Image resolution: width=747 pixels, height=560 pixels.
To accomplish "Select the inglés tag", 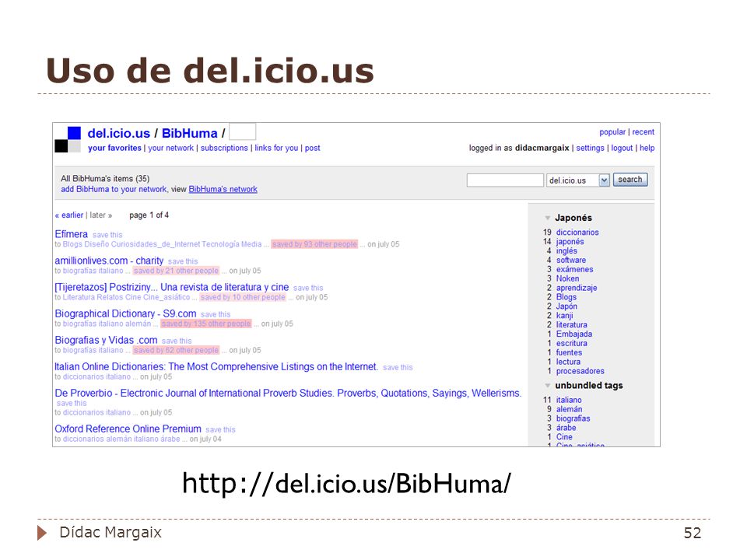I will pos(566,251).
